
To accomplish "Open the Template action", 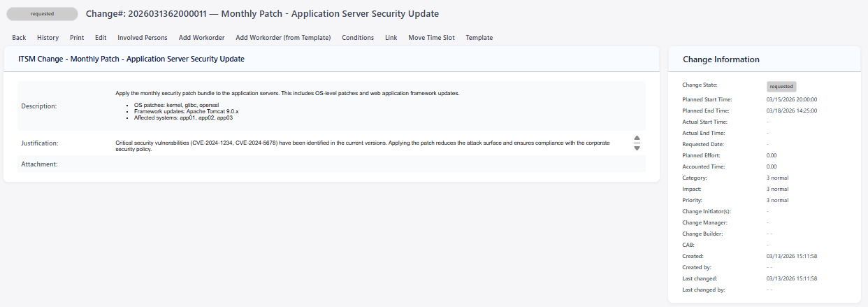I will tap(479, 38).
